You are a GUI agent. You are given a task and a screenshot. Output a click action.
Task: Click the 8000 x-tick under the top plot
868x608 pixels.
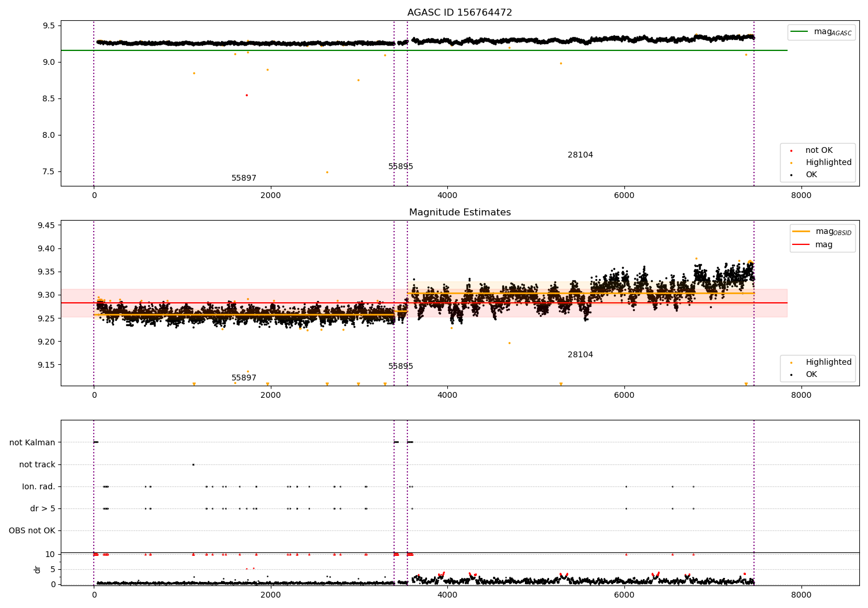click(x=801, y=196)
